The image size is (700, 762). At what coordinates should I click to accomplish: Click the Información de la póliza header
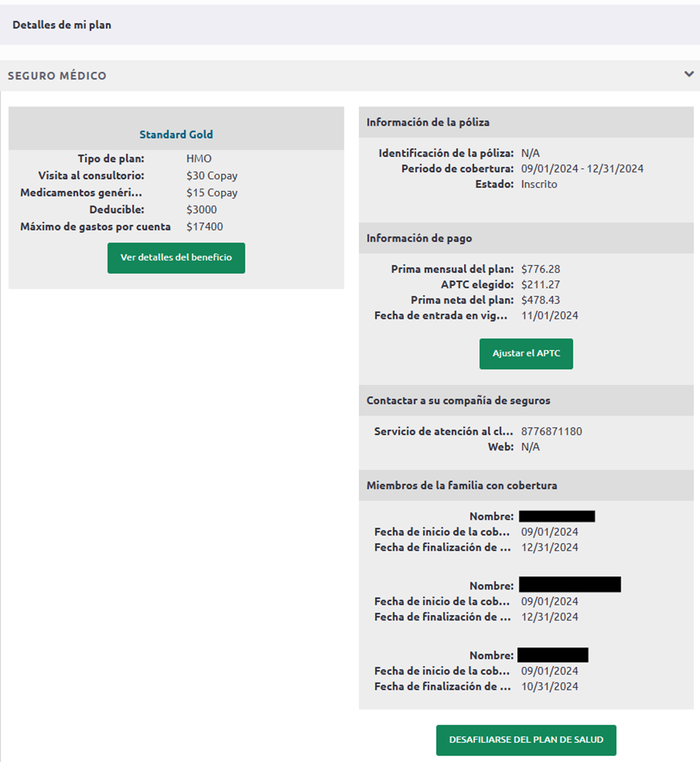click(428, 122)
